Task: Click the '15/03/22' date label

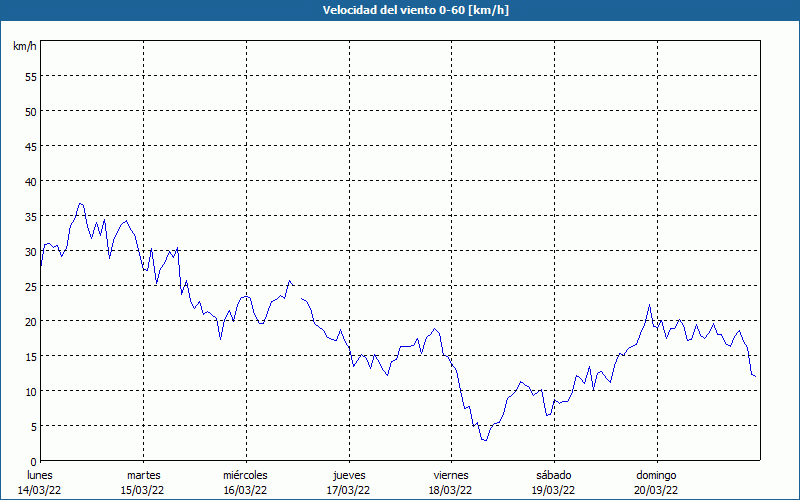Action: click(142, 490)
